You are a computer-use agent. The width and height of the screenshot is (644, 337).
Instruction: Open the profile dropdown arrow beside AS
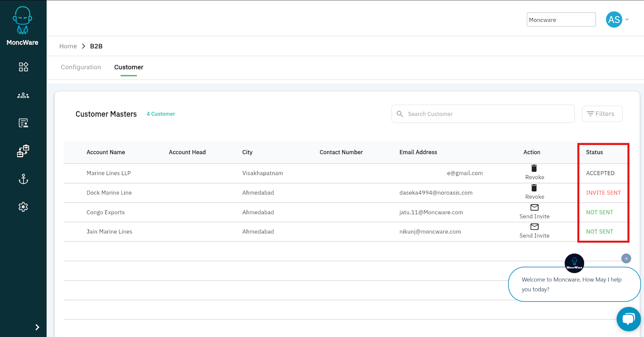click(627, 20)
